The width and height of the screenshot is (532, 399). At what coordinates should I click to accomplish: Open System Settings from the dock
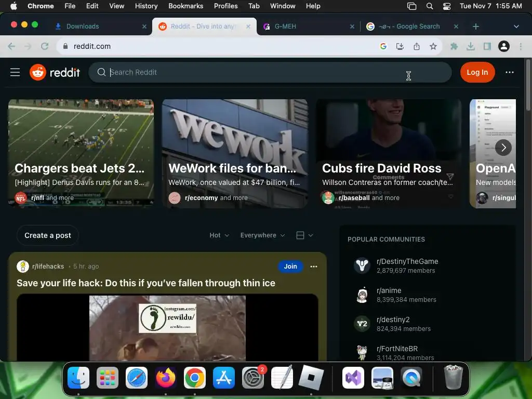pyautogui.click(x=253, y=378)
